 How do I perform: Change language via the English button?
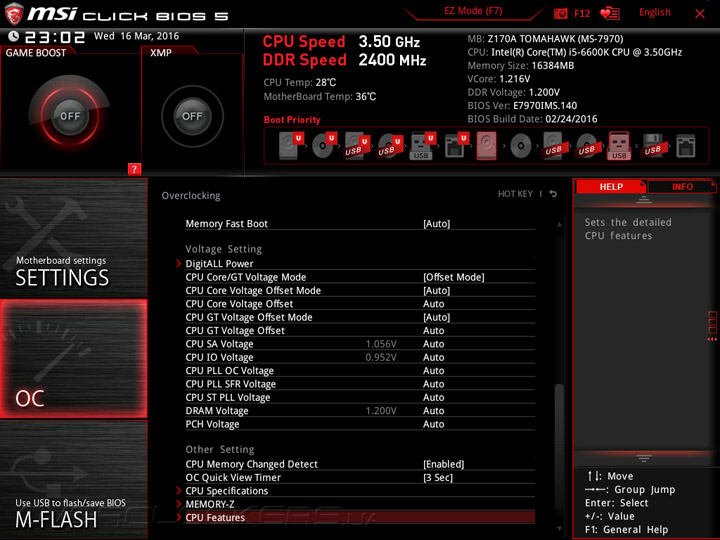pos(654,12)
